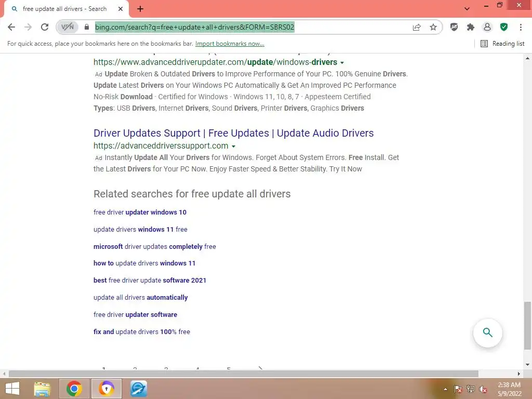This screenshot has width=532, height=399.
Task: Open the tab search chevron
Action: (x=467, y=9)
